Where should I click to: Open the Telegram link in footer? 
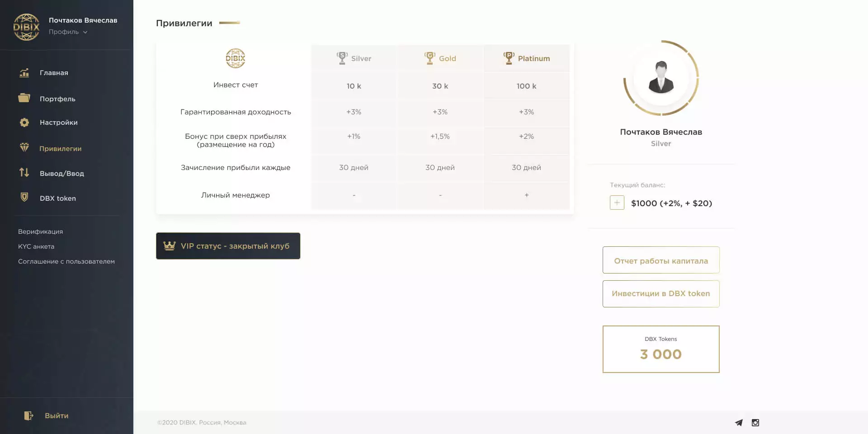click(x=739, y=423)
